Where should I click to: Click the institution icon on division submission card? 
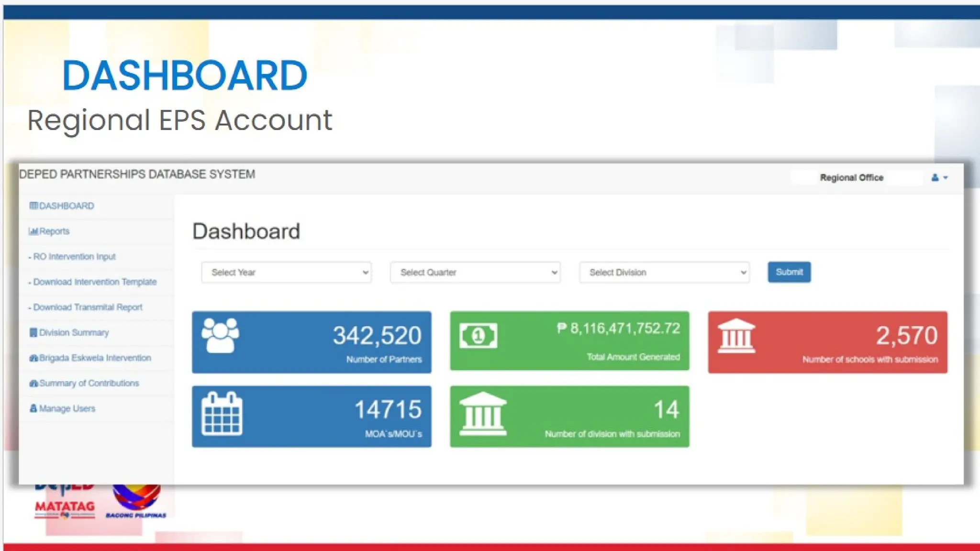coord(482,414)
